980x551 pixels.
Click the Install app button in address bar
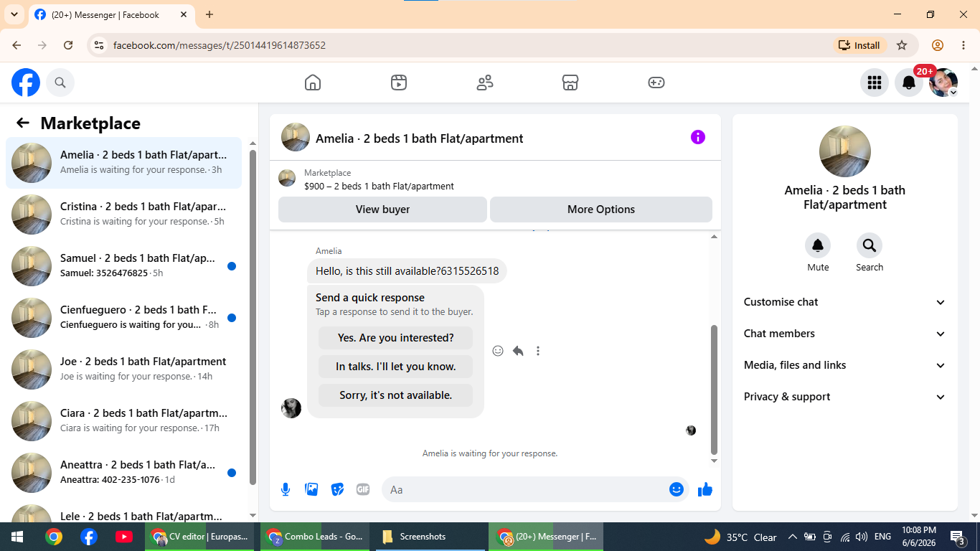[860, 45]
